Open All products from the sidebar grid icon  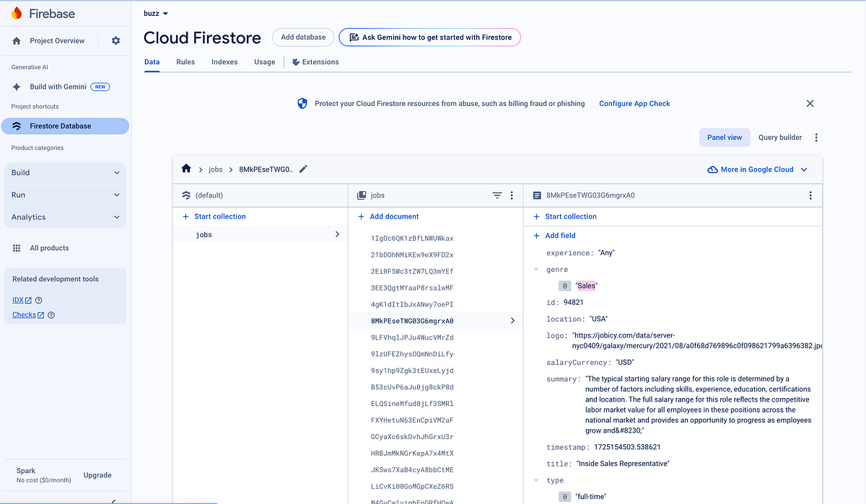pyautogui.click(x=17, y=247)
